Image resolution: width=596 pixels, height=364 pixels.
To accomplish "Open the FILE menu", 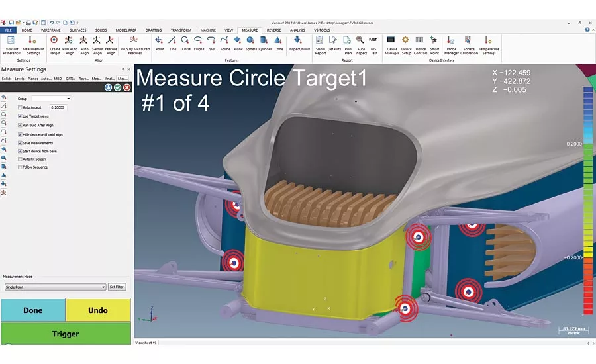I will point(8,30).
